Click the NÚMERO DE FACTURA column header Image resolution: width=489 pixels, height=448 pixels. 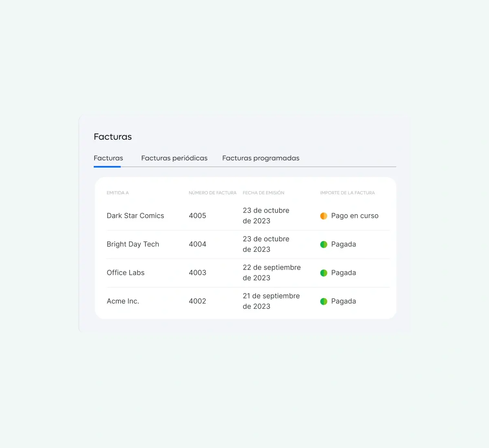(213, 193)
